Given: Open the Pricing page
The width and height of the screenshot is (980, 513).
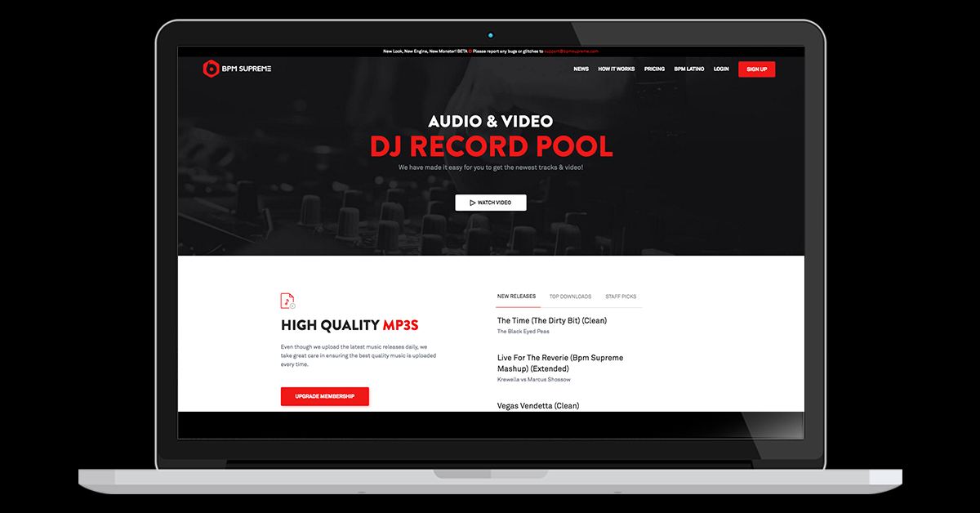Looking at the screenshot, I should coord(654,69).
